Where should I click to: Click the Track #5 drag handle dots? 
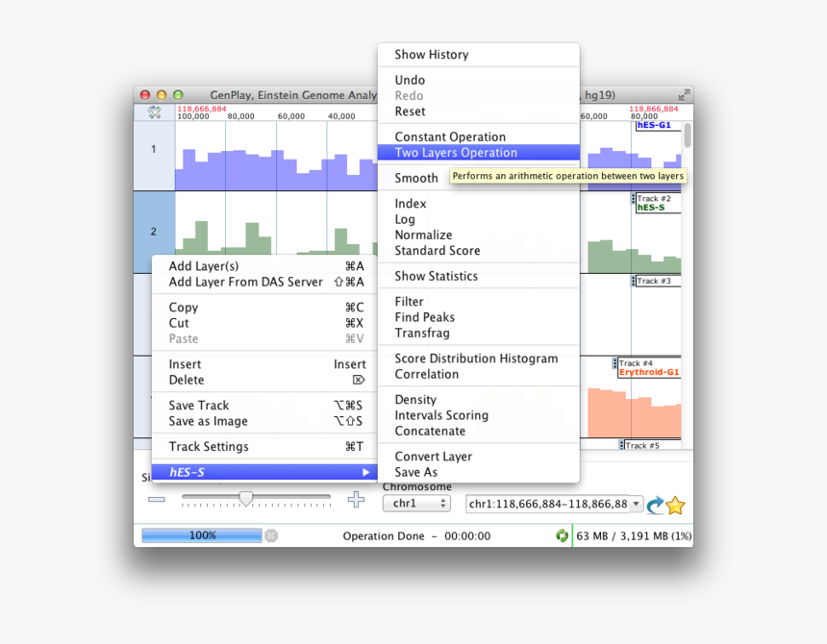622,445
